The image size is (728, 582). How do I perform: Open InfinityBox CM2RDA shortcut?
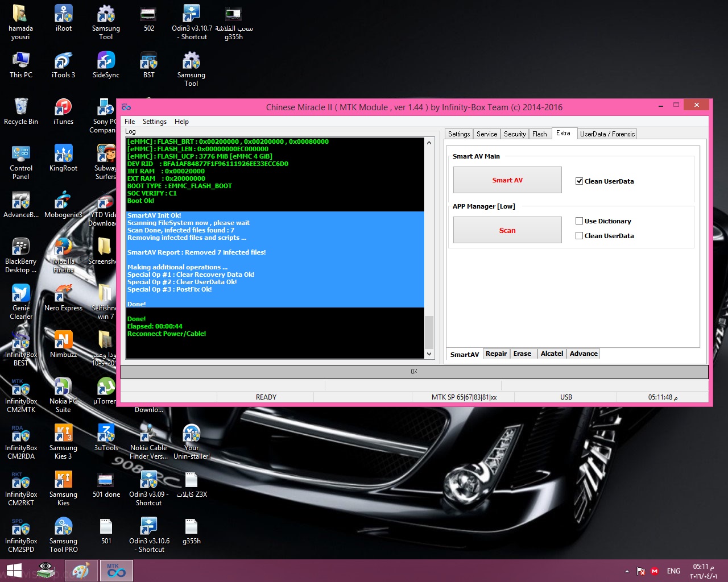[21, 442]
